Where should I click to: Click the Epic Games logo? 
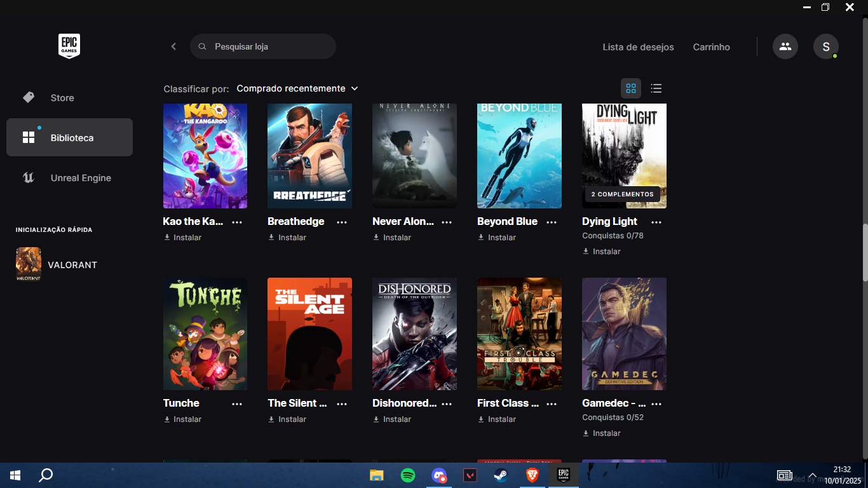[69, 46]
